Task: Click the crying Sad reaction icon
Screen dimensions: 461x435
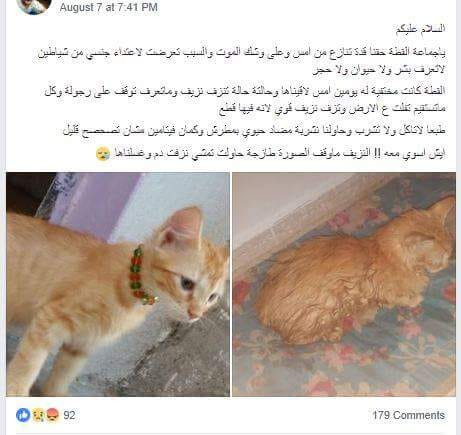Action: click(38, 415)
